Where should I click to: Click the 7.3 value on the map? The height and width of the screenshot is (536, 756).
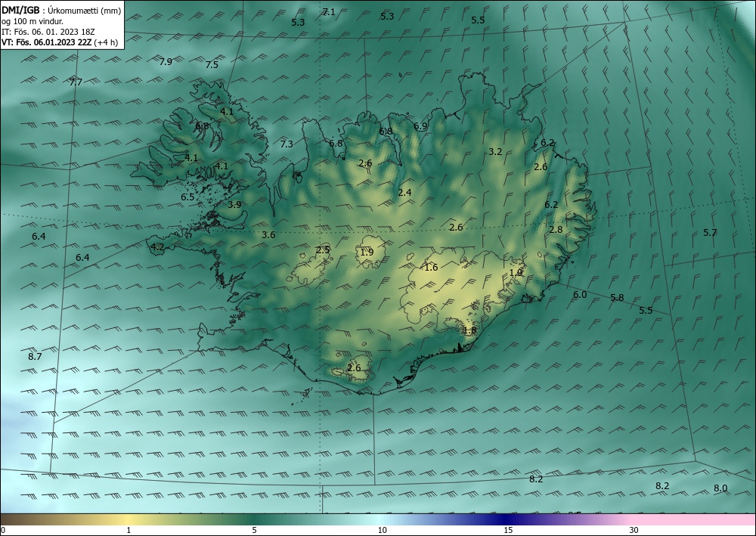click(x=287, y=144)
